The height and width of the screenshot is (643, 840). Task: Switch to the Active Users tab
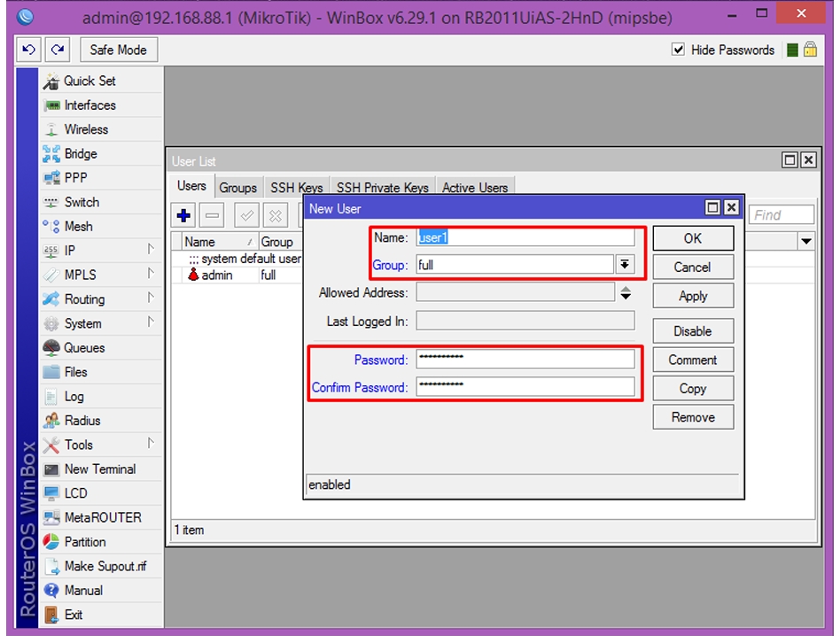coord(475,188)
